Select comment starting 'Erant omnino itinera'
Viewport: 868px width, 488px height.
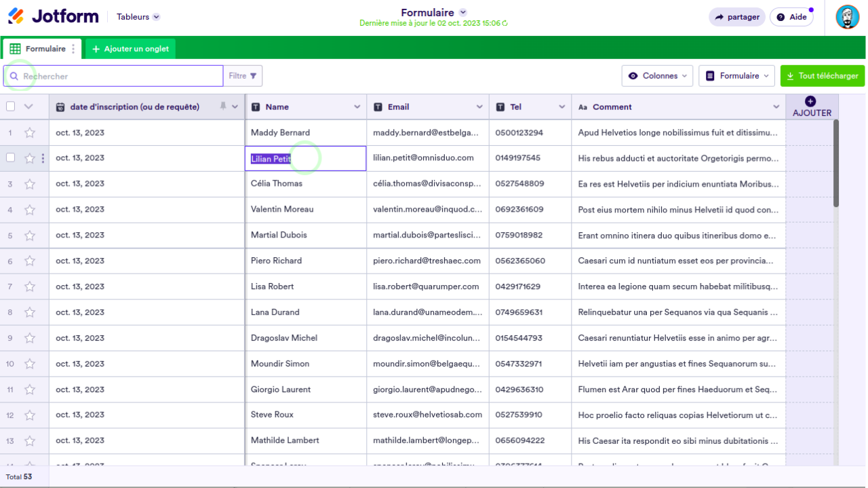tap(678, 236)
